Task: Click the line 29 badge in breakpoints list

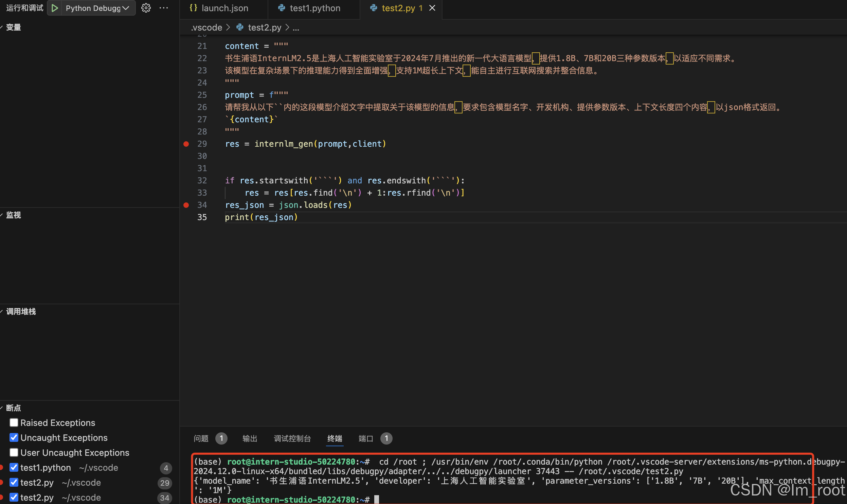Action: point(165,483)
